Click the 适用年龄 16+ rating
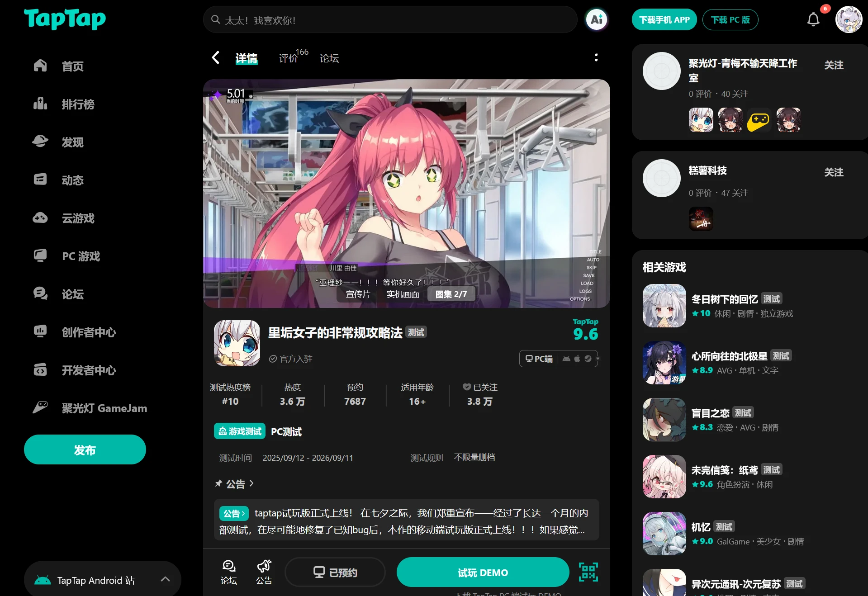This screenshot has width=868, height=596. [417, 394]
